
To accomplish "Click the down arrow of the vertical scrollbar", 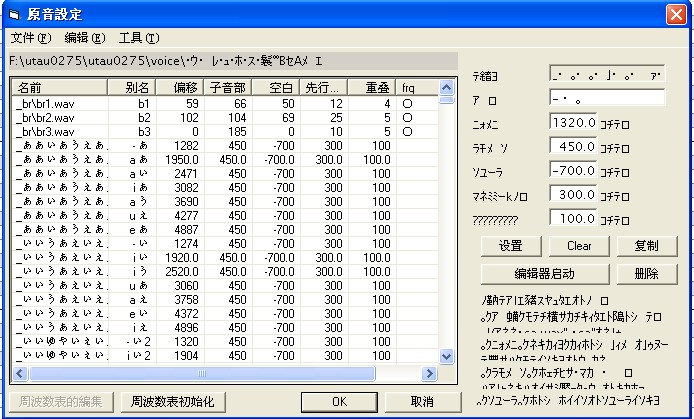I will (x=446, y=356).
